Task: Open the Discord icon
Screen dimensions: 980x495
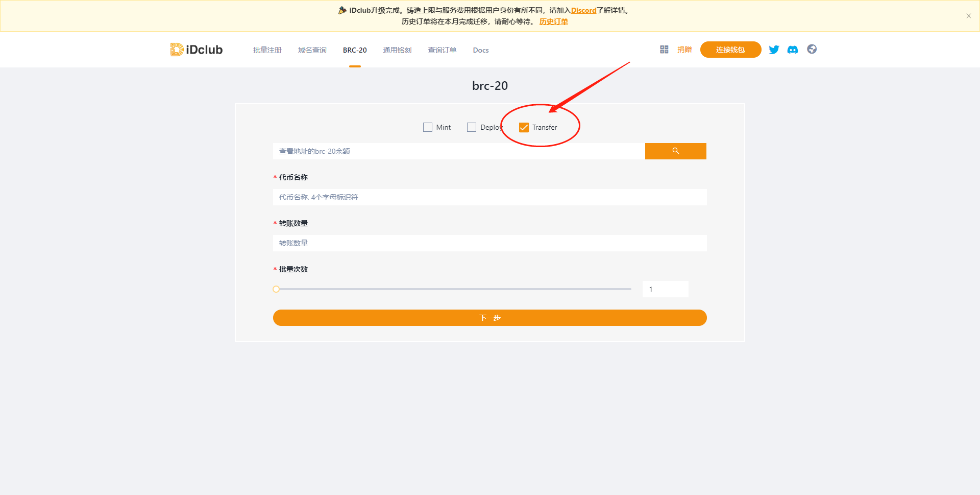Action: click(793, 50)
